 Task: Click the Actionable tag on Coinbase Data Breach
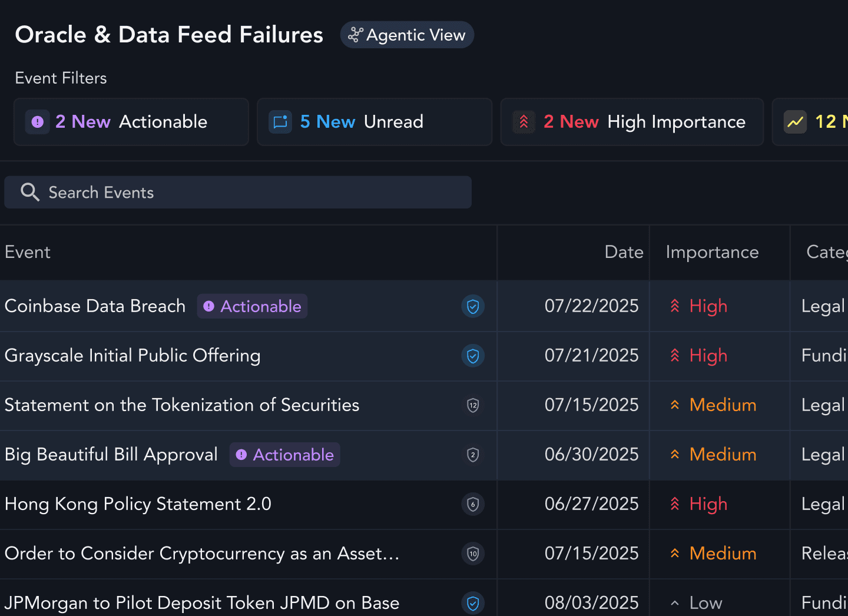click(253, 306)
